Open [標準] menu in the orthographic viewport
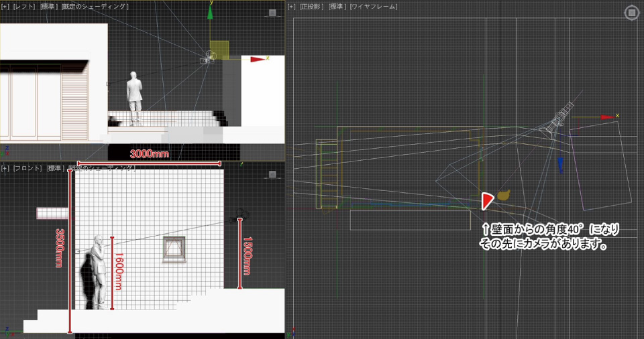 click(x=337, y=7)
